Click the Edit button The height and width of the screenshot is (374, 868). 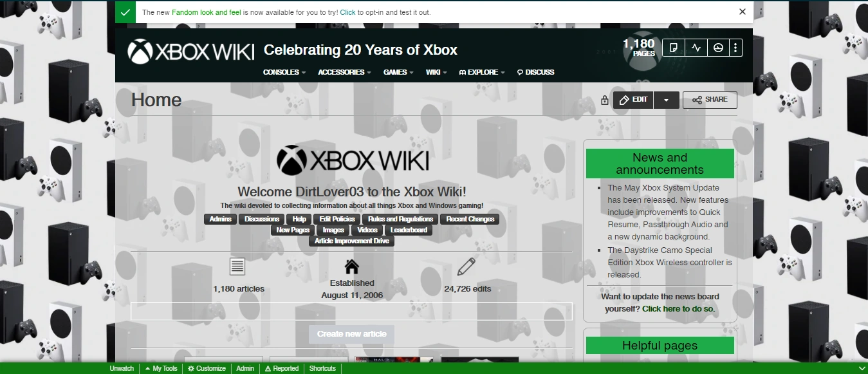point(633,100)
